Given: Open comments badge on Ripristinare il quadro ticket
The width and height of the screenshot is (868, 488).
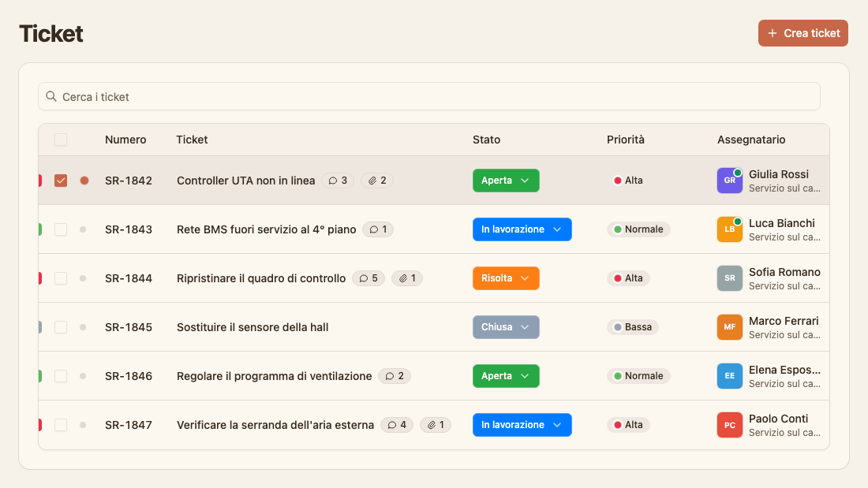Looking at the screenshot, I should click(x=369, y=278).
